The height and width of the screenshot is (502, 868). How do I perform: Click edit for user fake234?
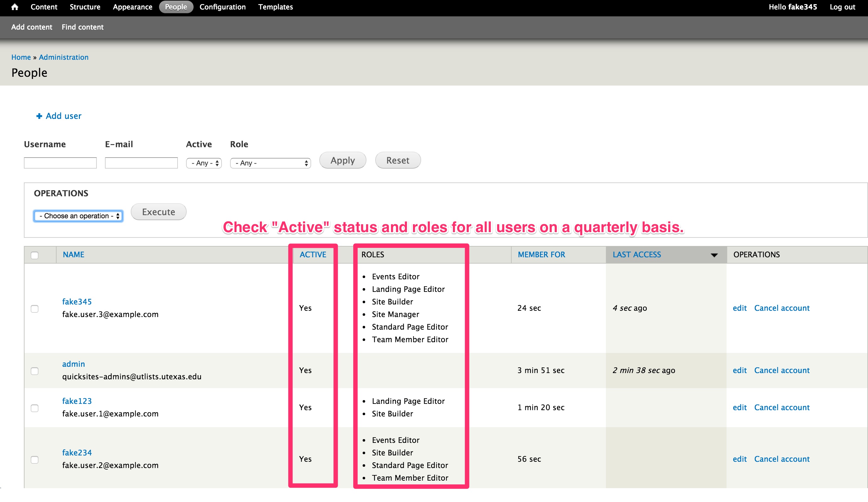pos(739,459)
